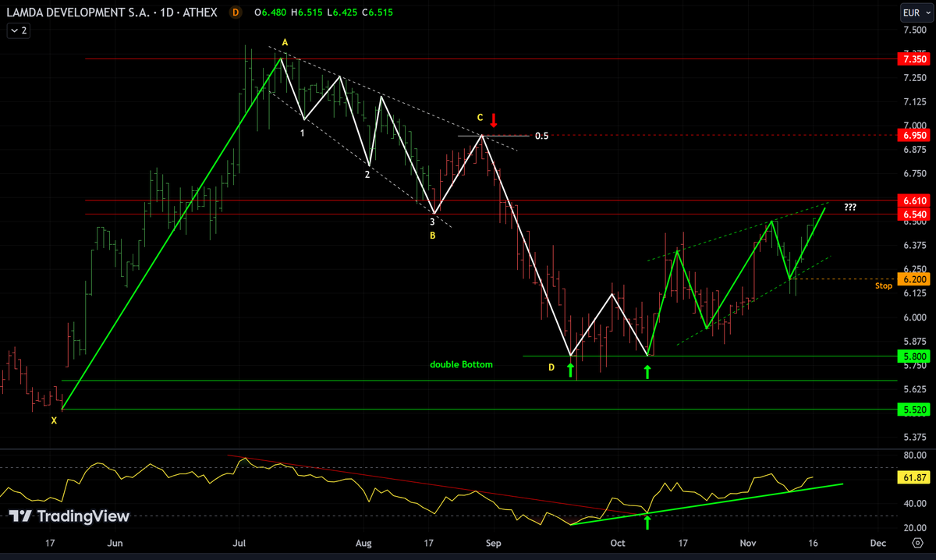Image resolution: width=936 pixels, height=560 pixels.
Task: Expand the '2' indicators list under the symbol
Action: click(x=17, y=30)
